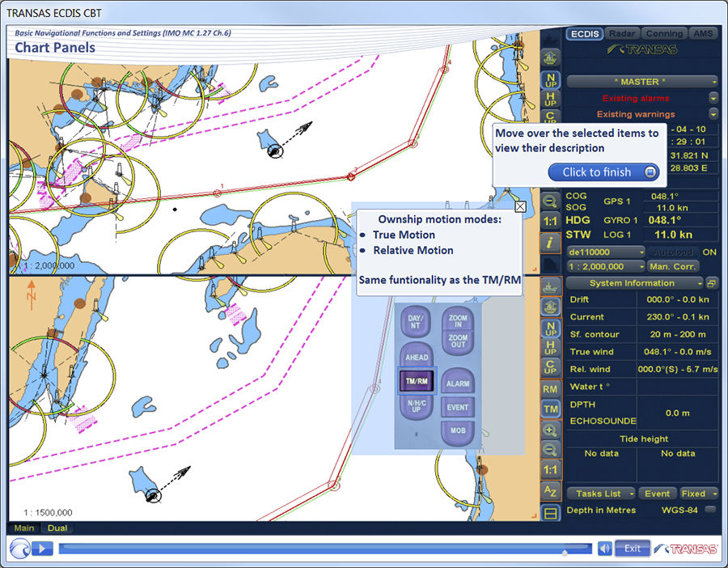Screen dimensions: 728x568
Task: Click the speaker volume icon in player bar
Action: pyautogui.click(x=604, y=549)
